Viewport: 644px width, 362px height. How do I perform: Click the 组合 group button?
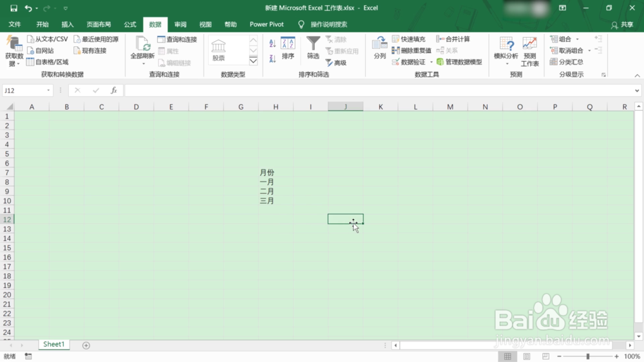(561, 39)
